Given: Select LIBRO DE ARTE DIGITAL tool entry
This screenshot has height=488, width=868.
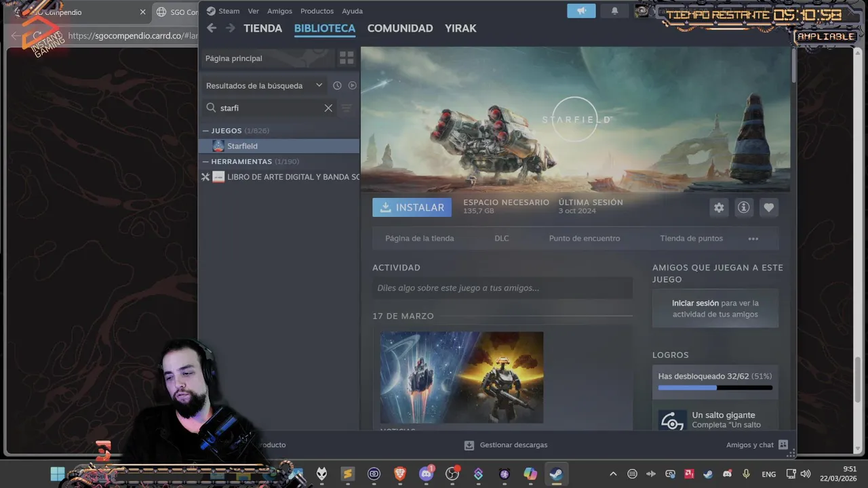Looking at the screenshot, I should pos(279,177).
